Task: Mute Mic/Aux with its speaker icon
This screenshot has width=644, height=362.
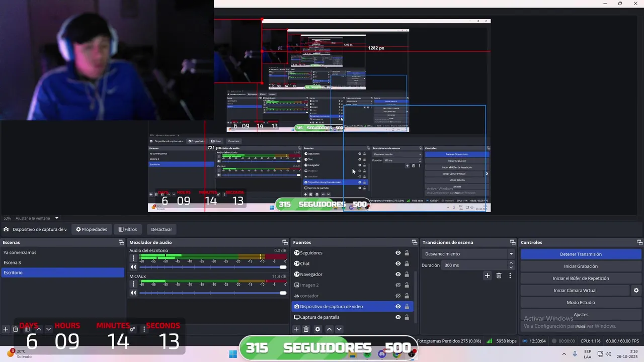Action: [133, 293]
